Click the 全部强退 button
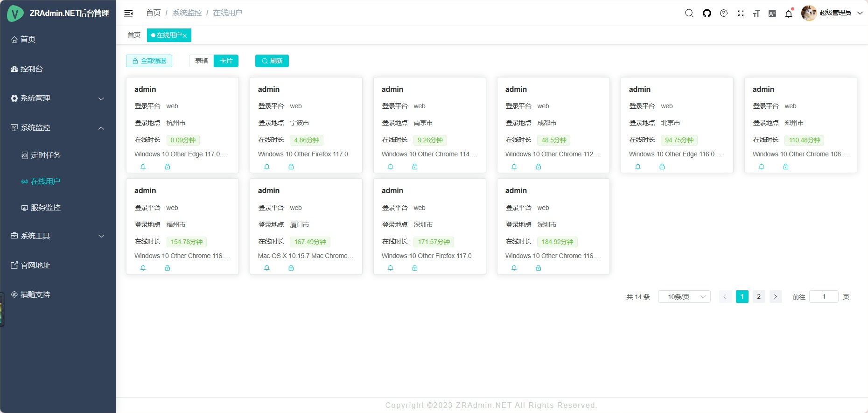The height and width of the screenshot is (413, 868). [x=149, y=61]
